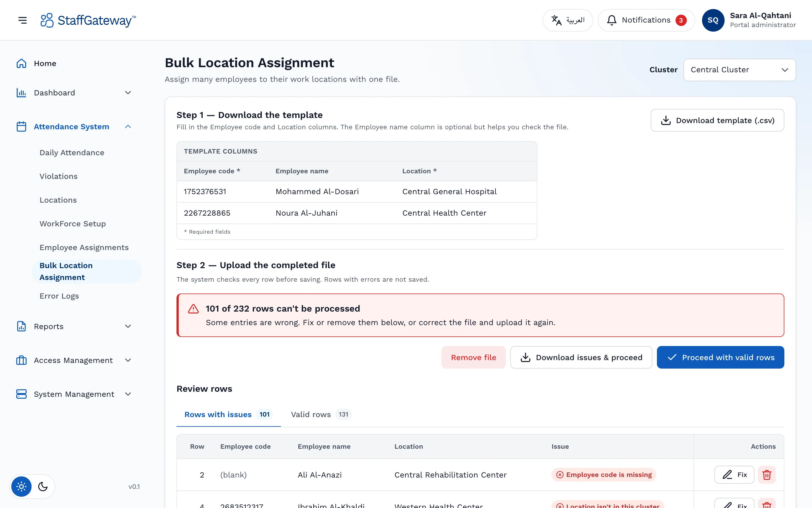Expand the System Management chevron
This screenshot has height=508, width=812.
[x=128, y=394]
